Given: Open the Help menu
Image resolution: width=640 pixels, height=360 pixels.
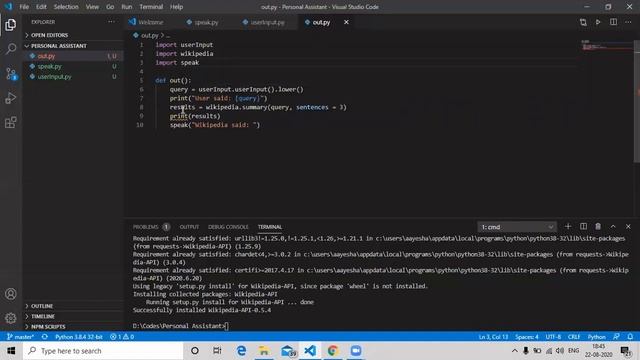Looking at the screenshot, I should [176, 7].
